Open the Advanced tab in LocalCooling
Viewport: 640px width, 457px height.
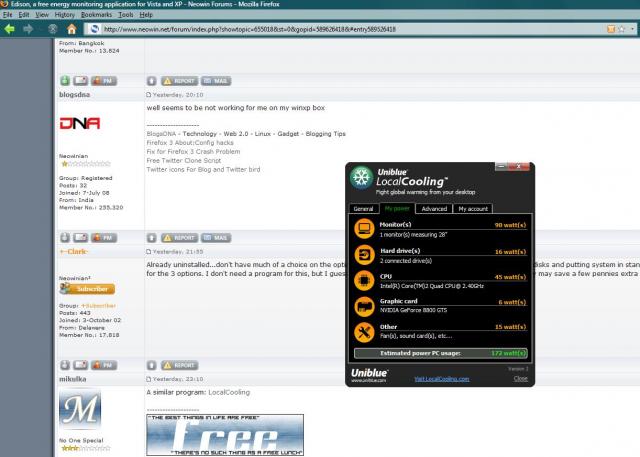434,209
